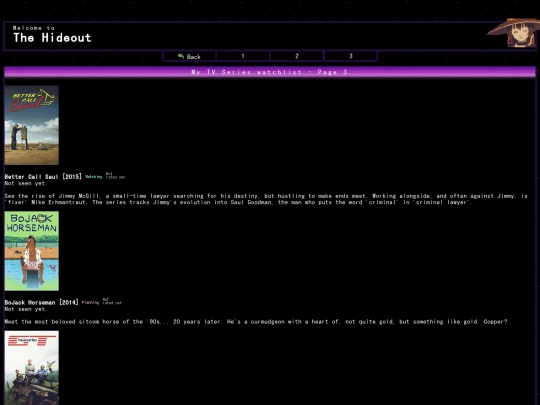Click the green back arrow icon
This screenshot has height=405, width=540.
(x=181, y=56)
